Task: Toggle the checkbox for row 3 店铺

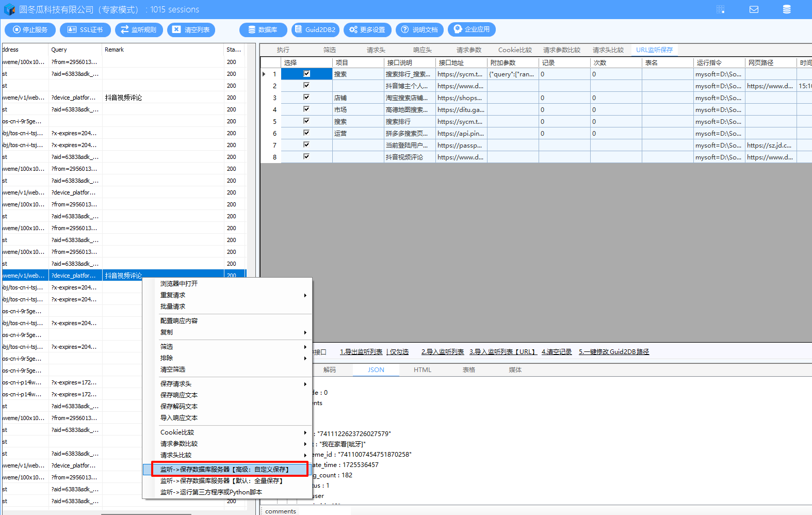Action: pos(306,98)
